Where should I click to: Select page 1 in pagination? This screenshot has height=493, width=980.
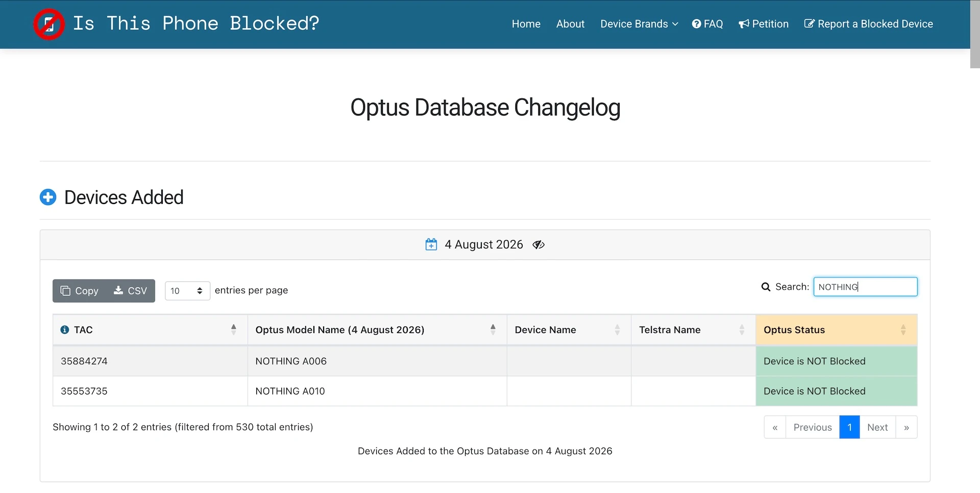(x=850, y=427)
